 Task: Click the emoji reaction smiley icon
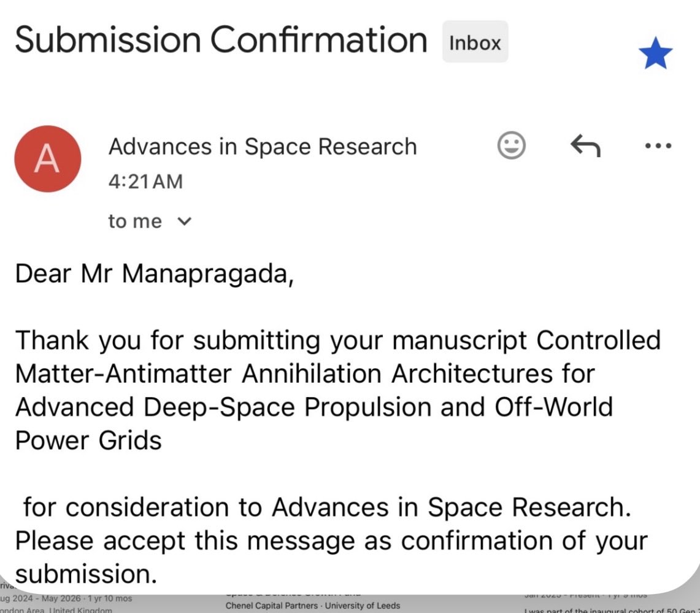coord(511,145)
